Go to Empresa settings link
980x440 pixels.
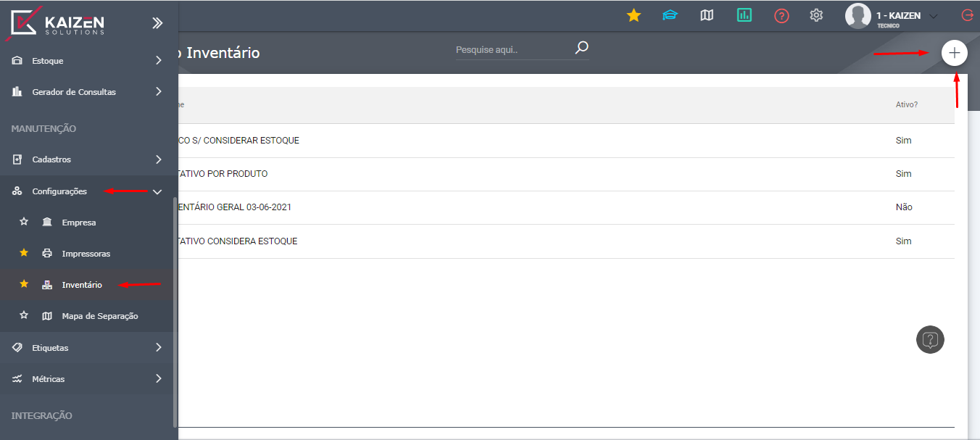(79, 223)
